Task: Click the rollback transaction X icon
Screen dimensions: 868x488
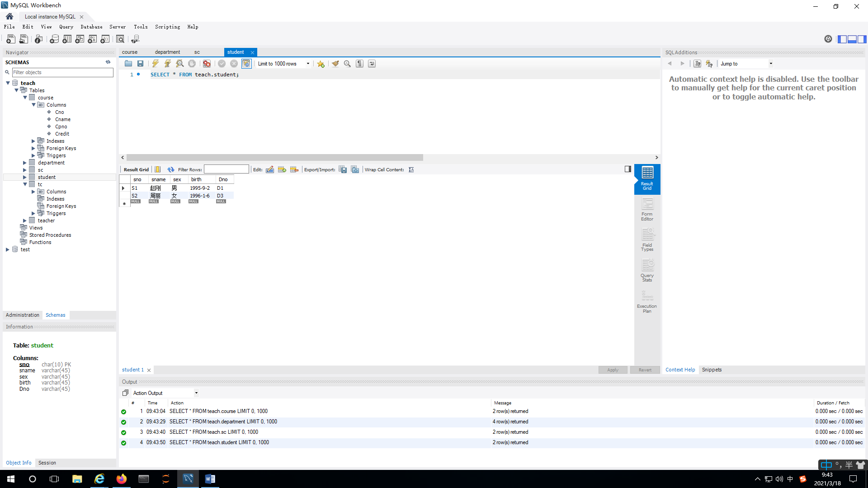Action: click(234, 64)
